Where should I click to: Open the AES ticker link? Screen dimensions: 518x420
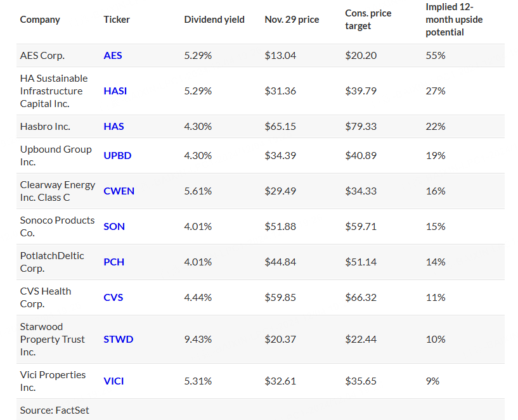[x=113, y=56]
